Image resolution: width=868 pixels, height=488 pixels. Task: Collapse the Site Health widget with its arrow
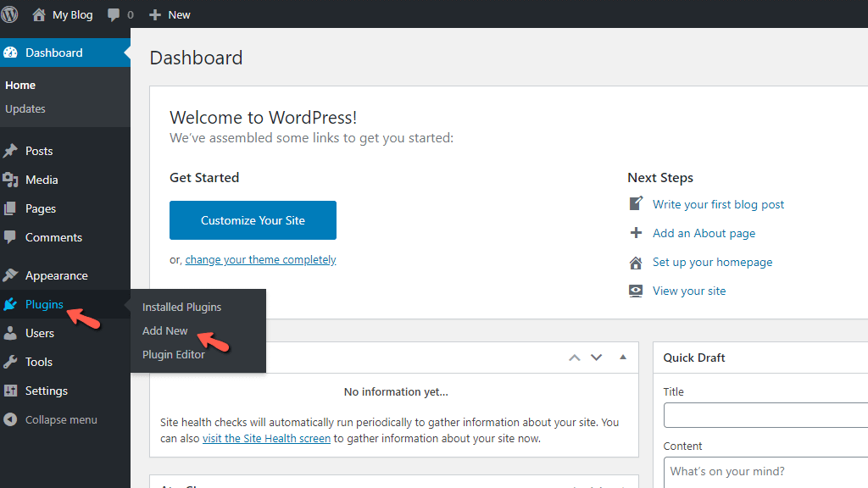click(621, 358)
